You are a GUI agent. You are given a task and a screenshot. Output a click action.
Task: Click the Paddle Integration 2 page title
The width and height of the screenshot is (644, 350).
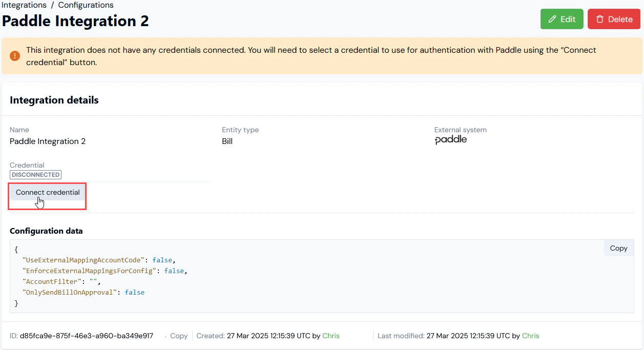[75, 21]
